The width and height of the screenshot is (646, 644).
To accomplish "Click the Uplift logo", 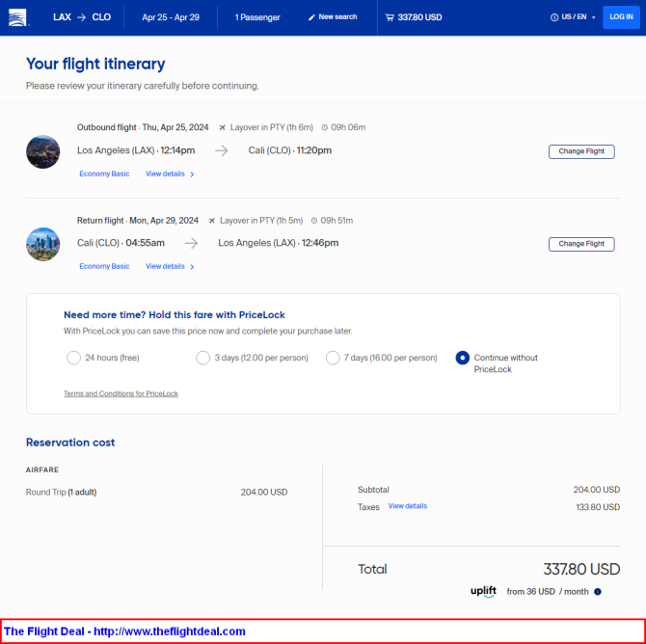I will click(x=483, y=592).
